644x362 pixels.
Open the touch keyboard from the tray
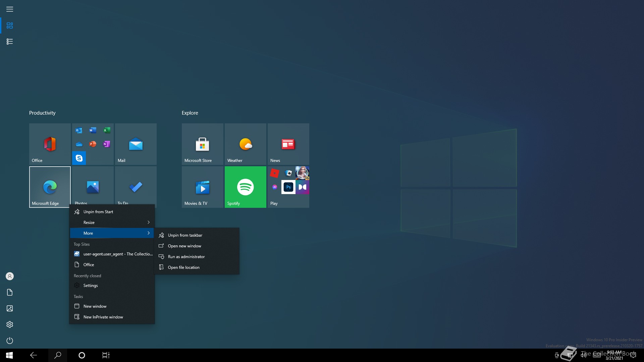coord(597,355)
